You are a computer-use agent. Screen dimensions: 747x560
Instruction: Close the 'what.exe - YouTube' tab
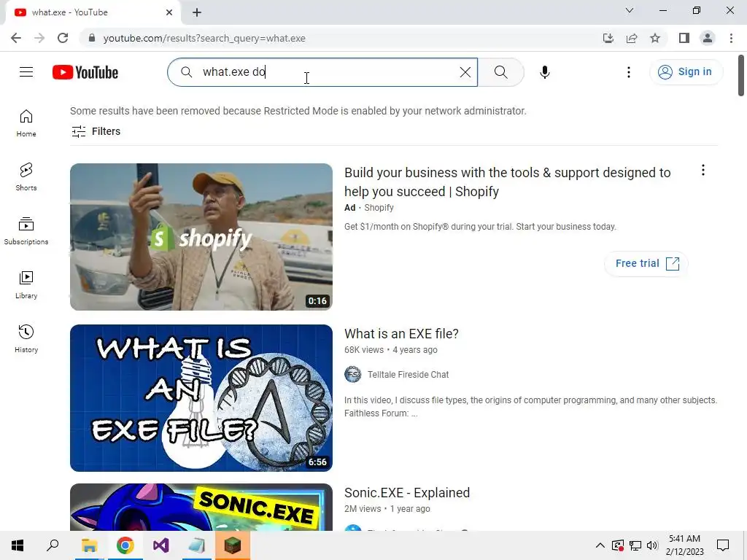[x=169, y=12]
